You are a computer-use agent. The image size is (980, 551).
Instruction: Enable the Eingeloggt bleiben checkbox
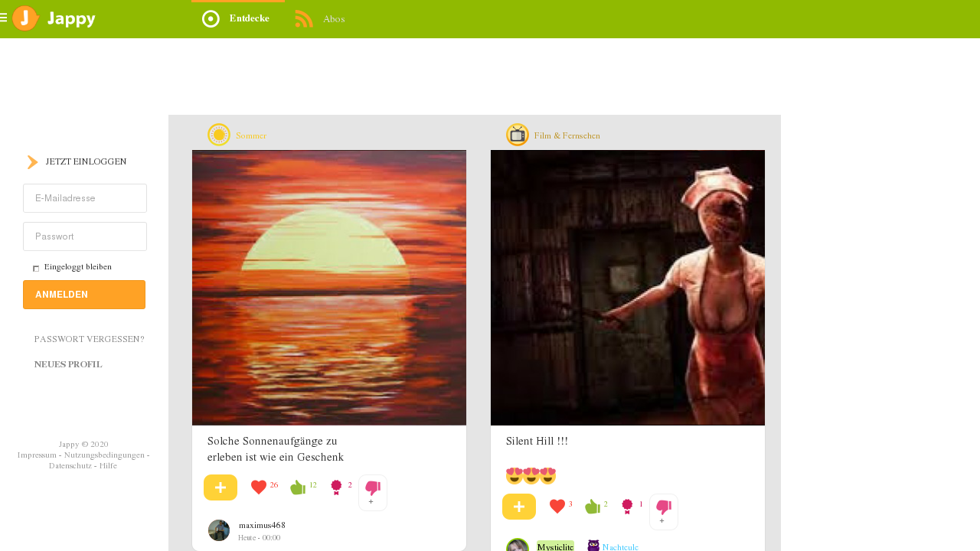coord(36,269)
